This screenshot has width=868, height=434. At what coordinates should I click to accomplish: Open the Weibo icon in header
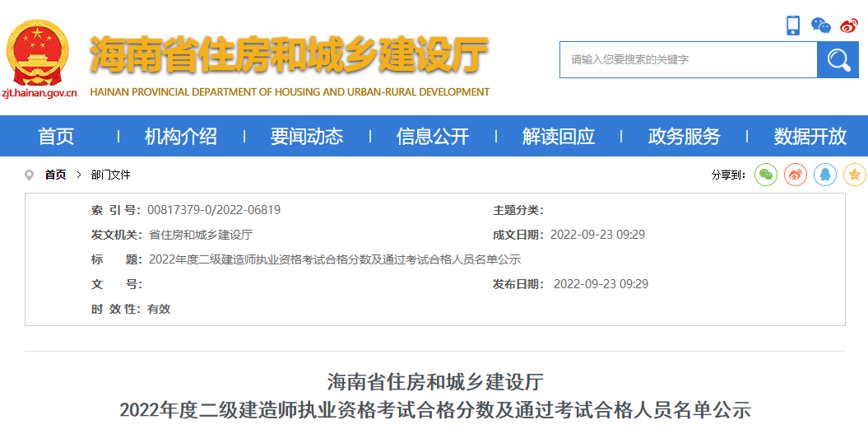pyautogui.click(x=849, y=26)
